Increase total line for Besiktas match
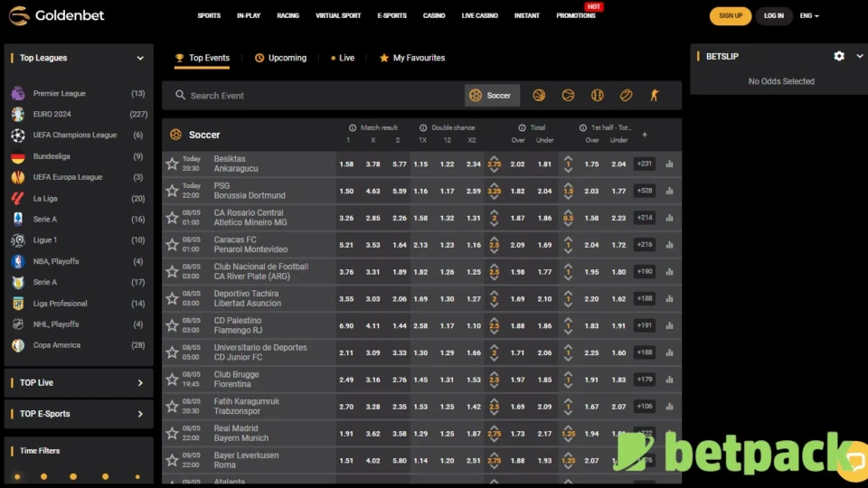This screenshot has height=488, width=868. pyautogui.click(x=494, y=157)
